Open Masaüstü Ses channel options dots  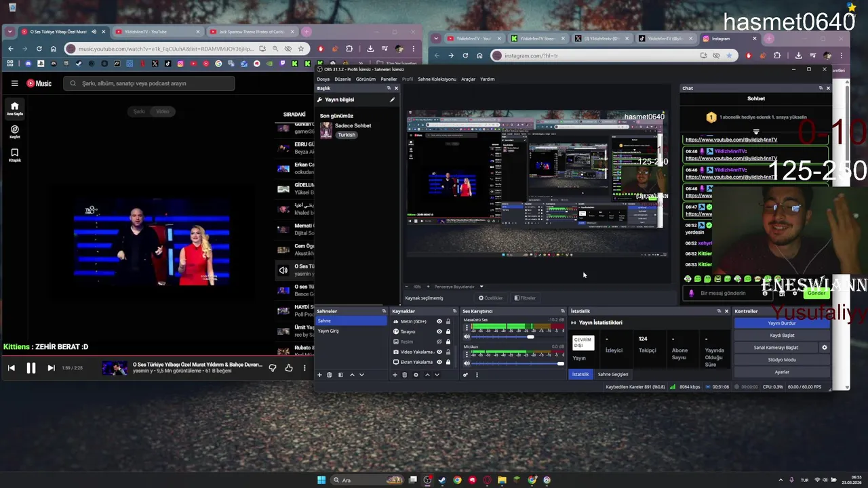click(466, 327)
